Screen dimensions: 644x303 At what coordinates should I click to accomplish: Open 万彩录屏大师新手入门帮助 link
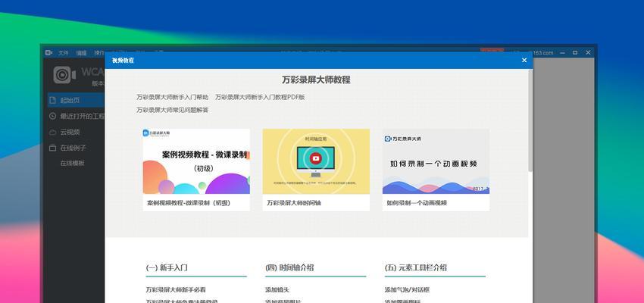pos(173,97)
